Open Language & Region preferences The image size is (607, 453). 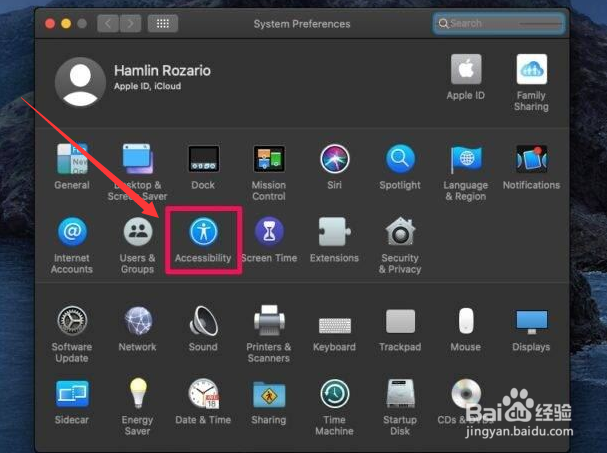point(466,160)
